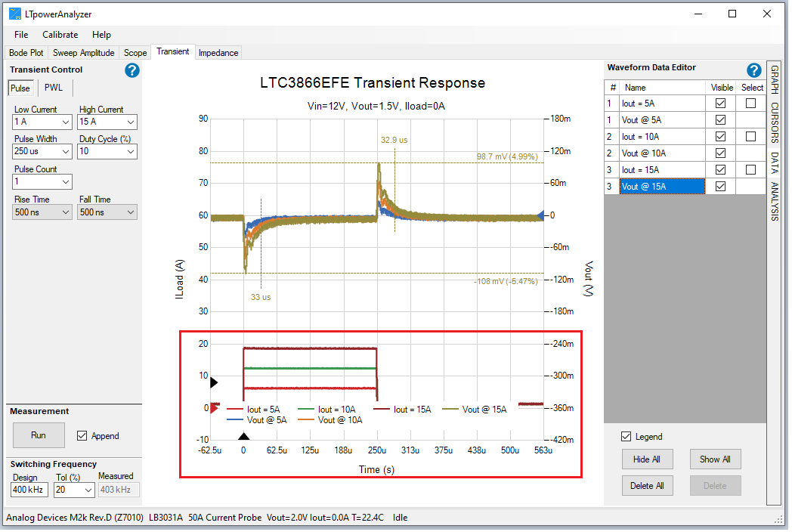The height and width of the screenshot is (532, 792).
Task: Click the Run measurement button
Action: [39, 435]
